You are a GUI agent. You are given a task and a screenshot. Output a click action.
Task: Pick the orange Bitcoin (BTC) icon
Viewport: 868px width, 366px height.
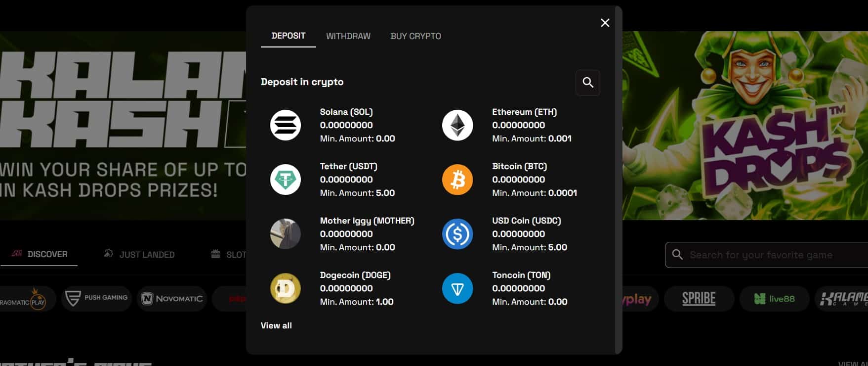(x=457, y=180)
